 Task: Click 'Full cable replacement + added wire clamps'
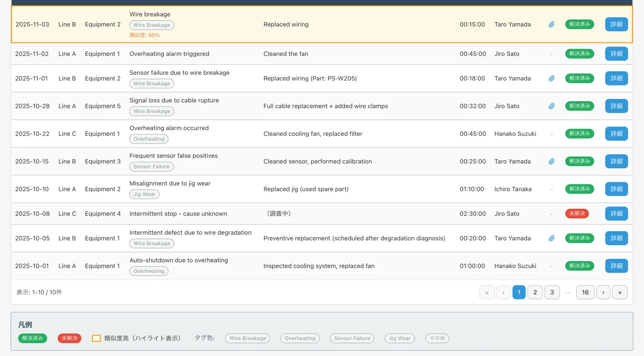tap(326, 106)
